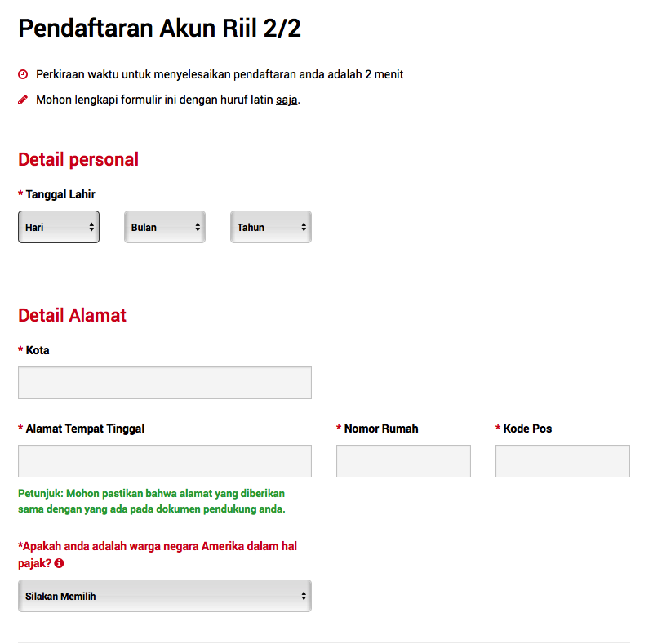Select the Nomor Rumah input field
Image resolution: width=653 pixels, height=644 pixels.
[403, 461]
